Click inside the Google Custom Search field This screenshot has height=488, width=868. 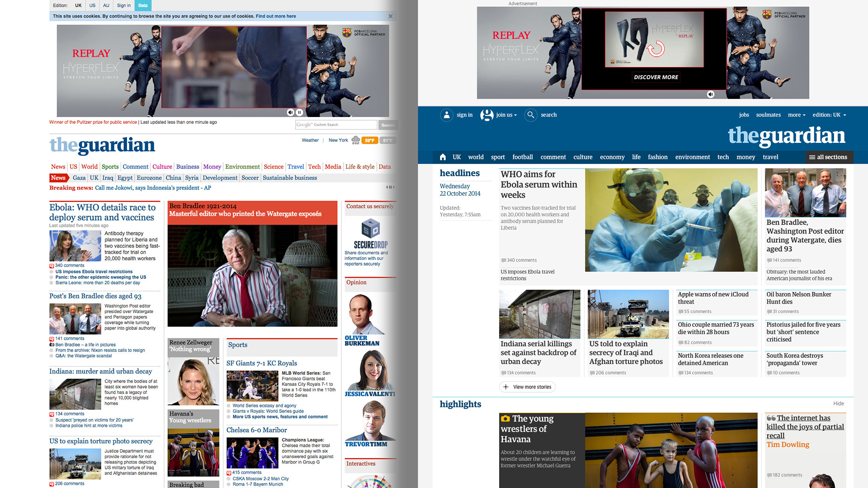[x=336, y=125]
